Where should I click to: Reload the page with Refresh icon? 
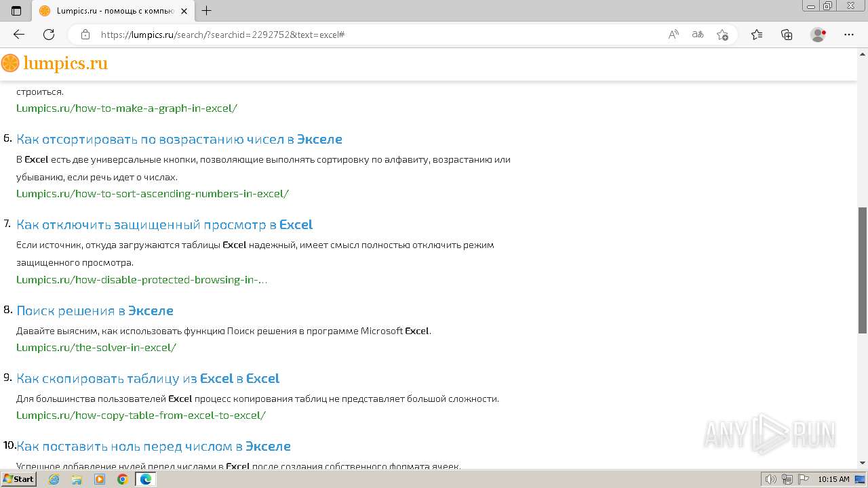point(49,35)
